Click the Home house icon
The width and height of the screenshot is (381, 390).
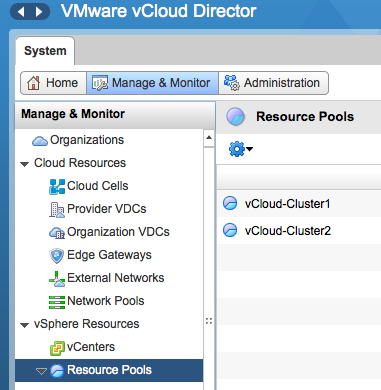[33, 83]
